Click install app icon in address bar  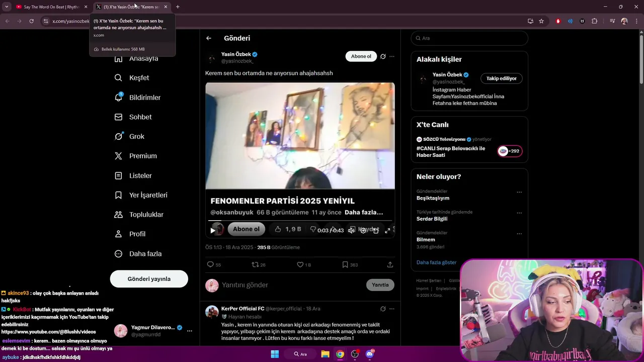pos(530,21)
